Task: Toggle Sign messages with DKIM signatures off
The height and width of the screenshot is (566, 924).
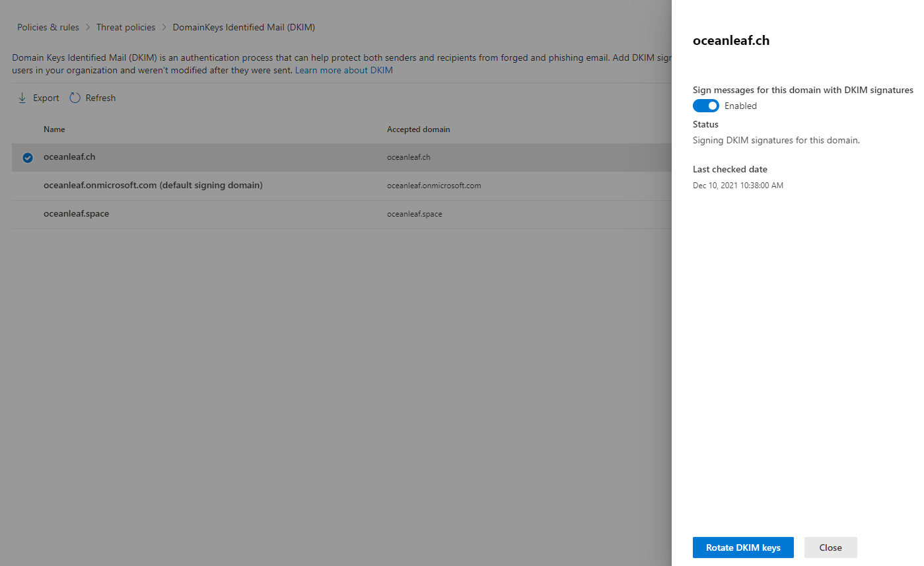Action: [705, 105]
